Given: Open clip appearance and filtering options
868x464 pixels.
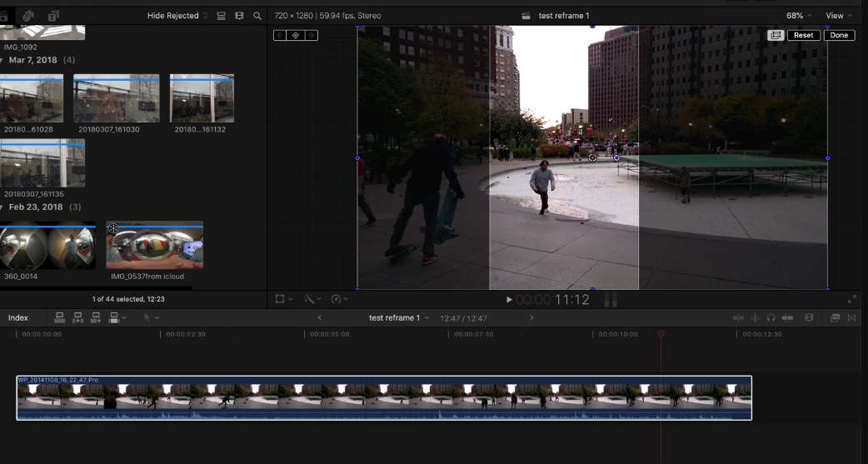Looking at the screenshot, I should click(x=239, y=16).
